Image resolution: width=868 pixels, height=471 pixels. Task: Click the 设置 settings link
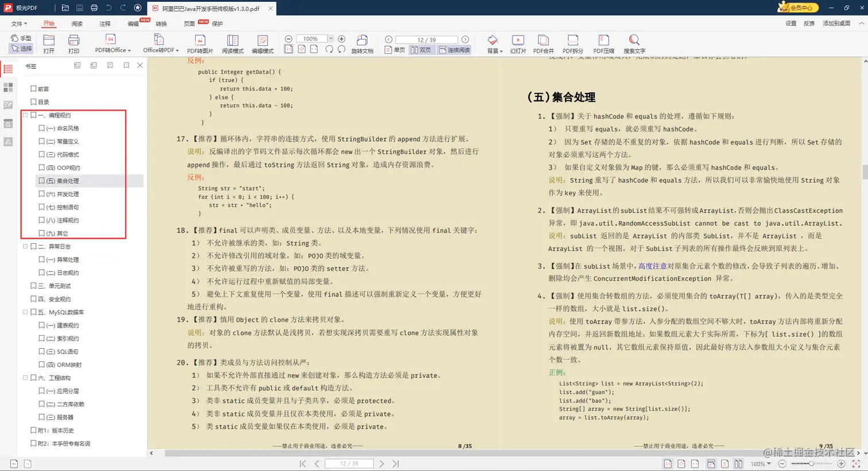791,24
